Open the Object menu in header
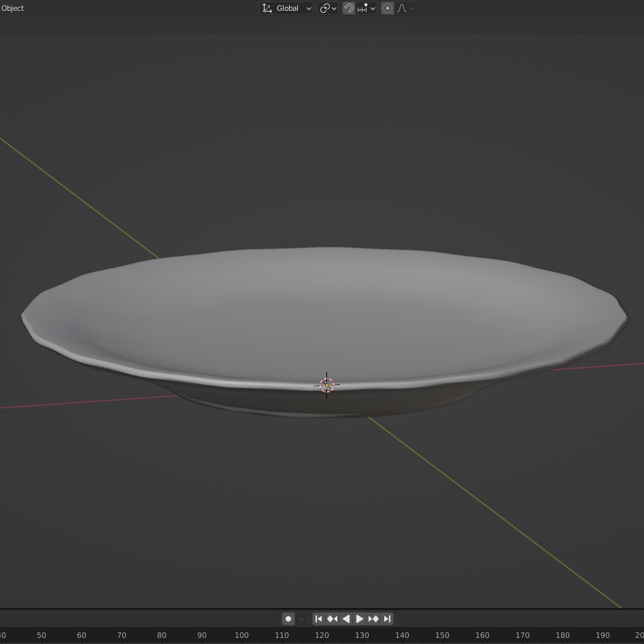The width and height of the screenshot is (644, 644). click(x=12, y=8)
